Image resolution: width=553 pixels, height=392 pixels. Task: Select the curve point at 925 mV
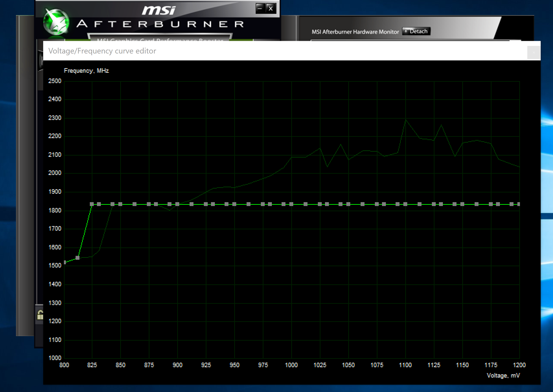tap(206, 204)
